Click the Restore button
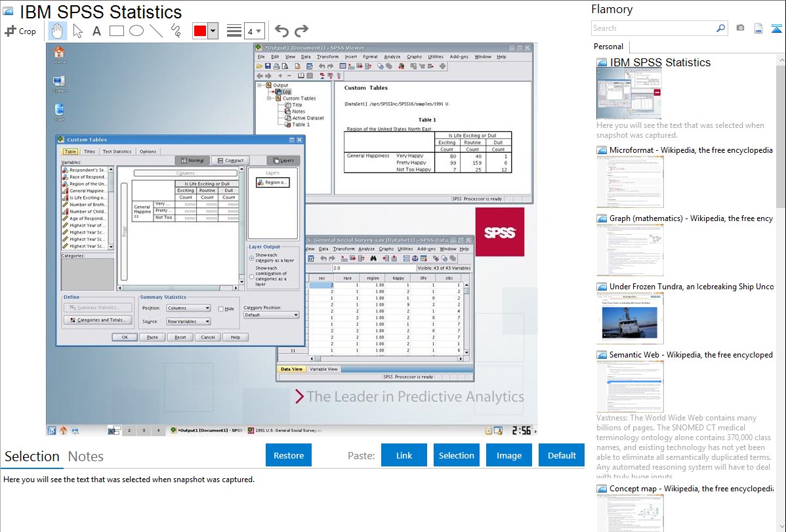Viewport: 786px width, 532px height. click(289, 455)
